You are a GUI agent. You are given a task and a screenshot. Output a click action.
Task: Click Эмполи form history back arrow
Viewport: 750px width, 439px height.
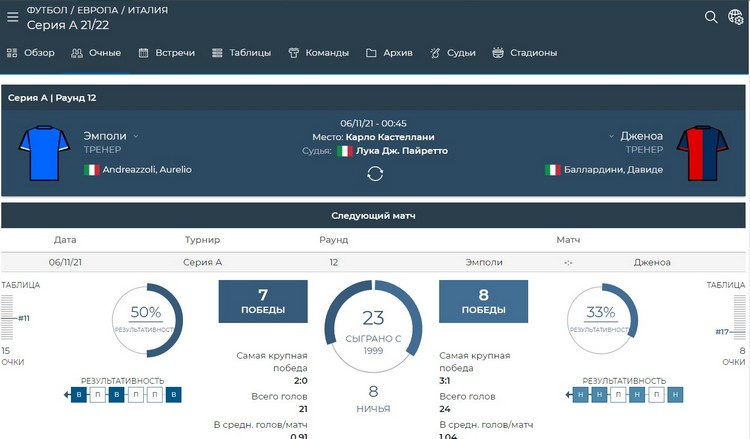click(66, 395)
